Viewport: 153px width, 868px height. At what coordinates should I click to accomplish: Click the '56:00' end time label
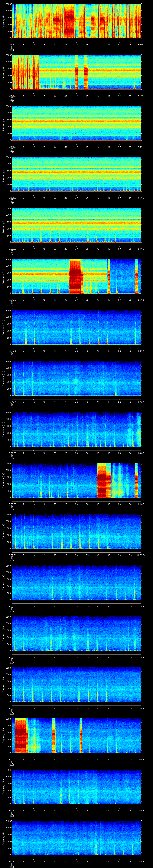(141, 351)
